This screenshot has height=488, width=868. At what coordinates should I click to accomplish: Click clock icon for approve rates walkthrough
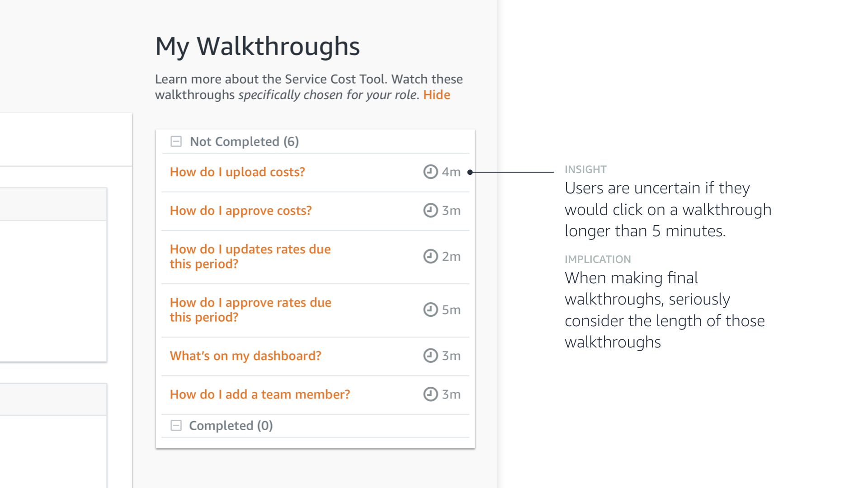[x=430, y=310]
